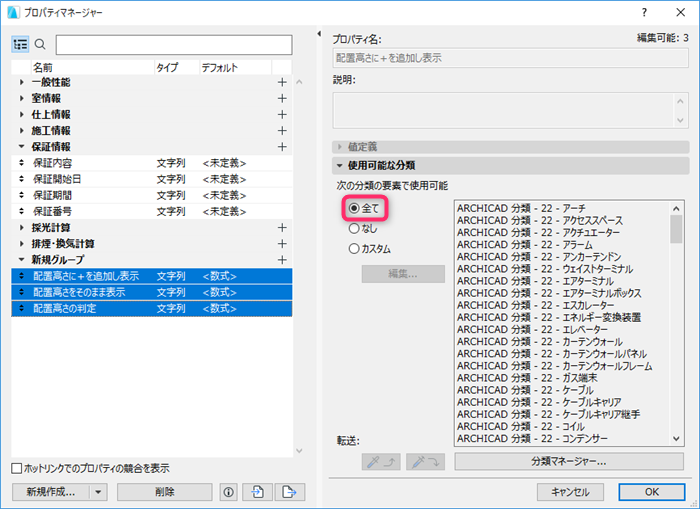
Task: Click the デフォルト column header
Action: point(235,67)
